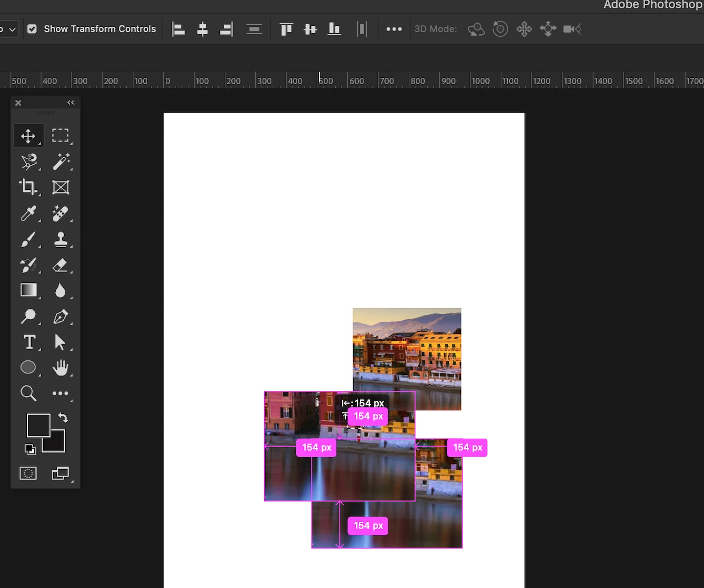Select the Rectangular Marquee tool
704x588 pixels.
point(61,136)
